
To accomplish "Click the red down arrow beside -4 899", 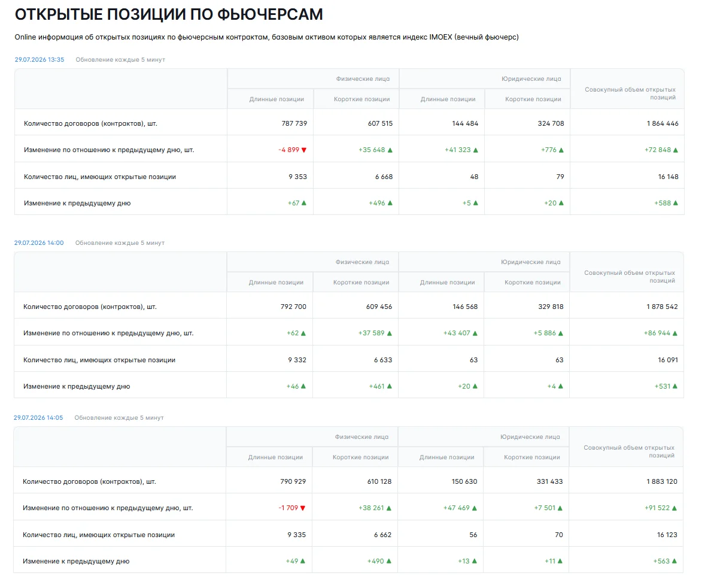I will coord(304,150).
